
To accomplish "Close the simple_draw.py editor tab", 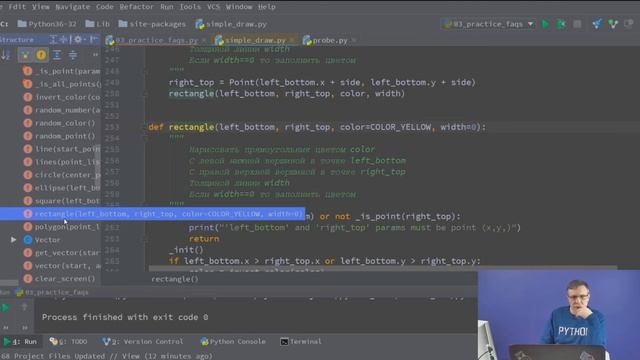I will [x=292, y=40].
